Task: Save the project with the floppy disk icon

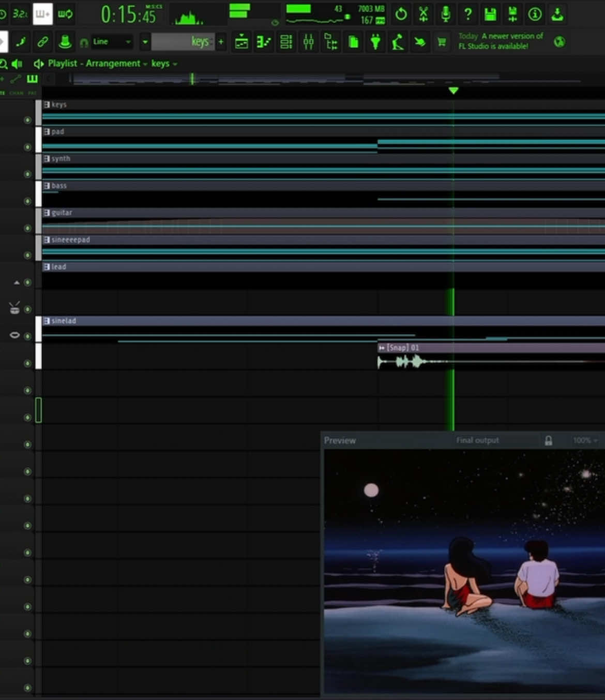Action: click(x=490, y=14)
